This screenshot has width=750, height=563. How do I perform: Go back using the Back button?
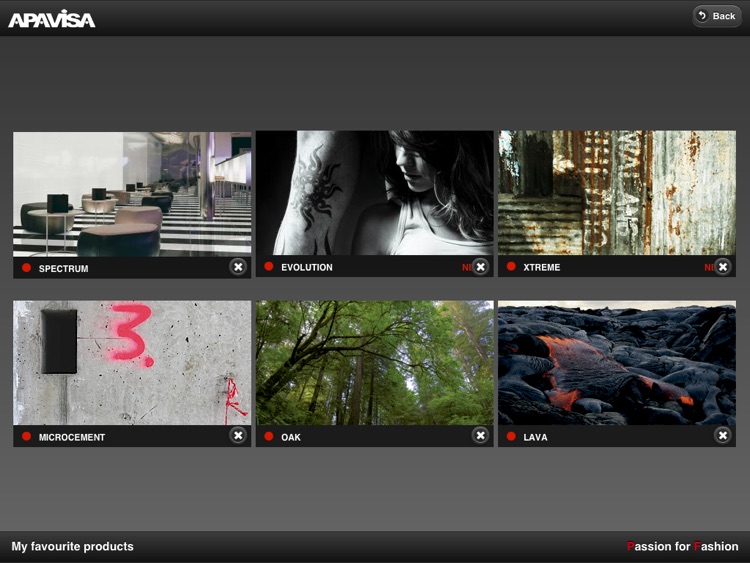click(x=717, y=16)
